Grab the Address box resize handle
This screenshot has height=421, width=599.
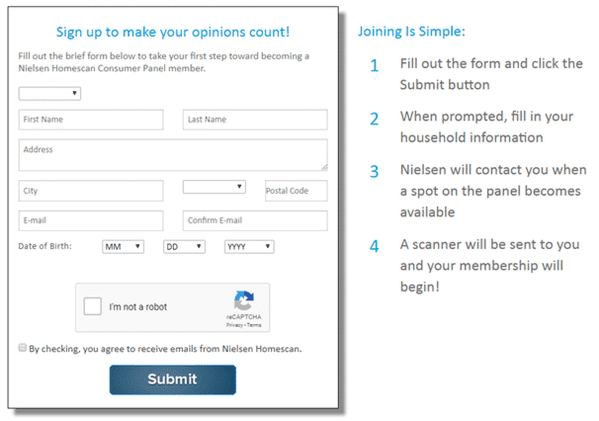(x=324, y=167)
